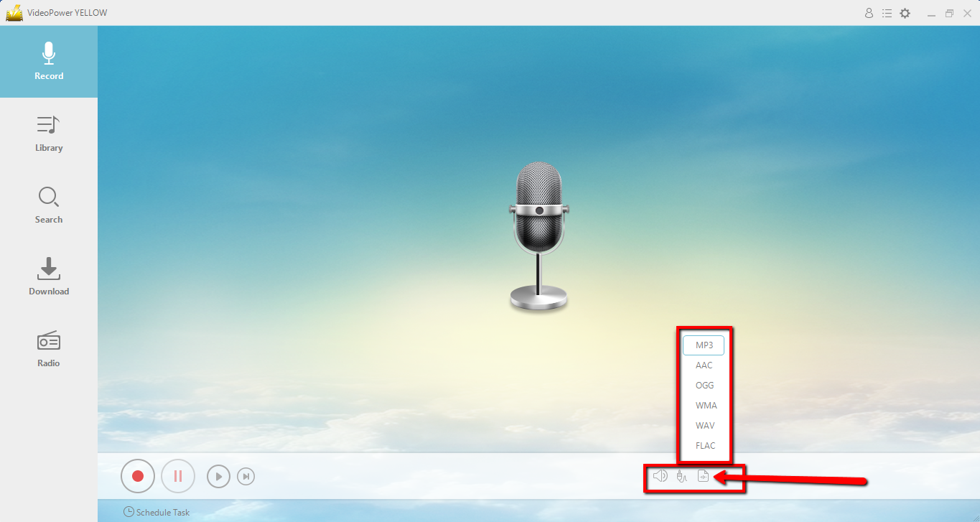
Task: Start recording with the red record button
Action: coord(137,475)
